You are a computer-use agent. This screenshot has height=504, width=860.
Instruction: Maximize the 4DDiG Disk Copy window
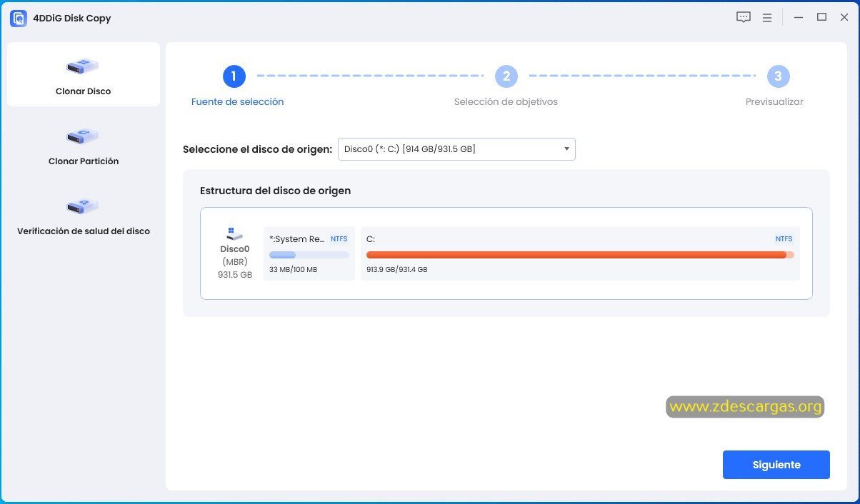(822, 17)
